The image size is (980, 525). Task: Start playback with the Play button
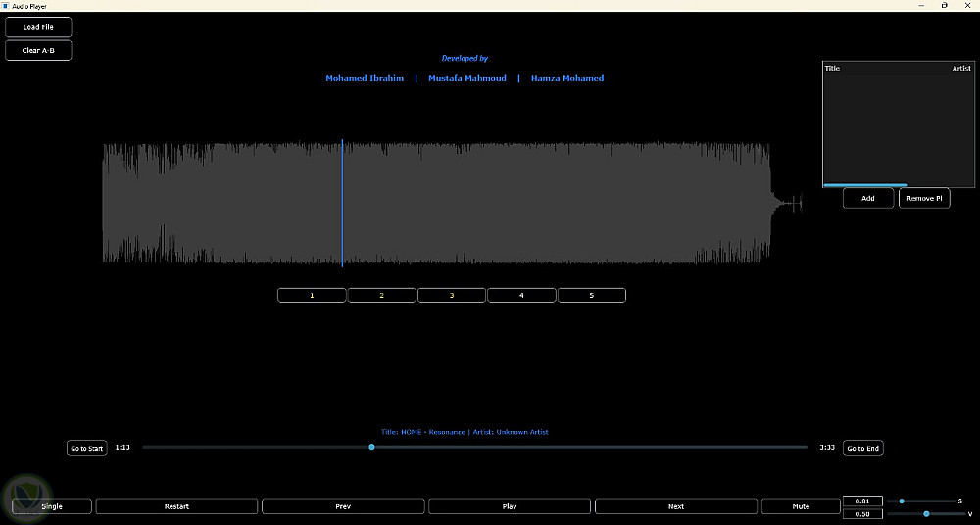click(510, 506)
